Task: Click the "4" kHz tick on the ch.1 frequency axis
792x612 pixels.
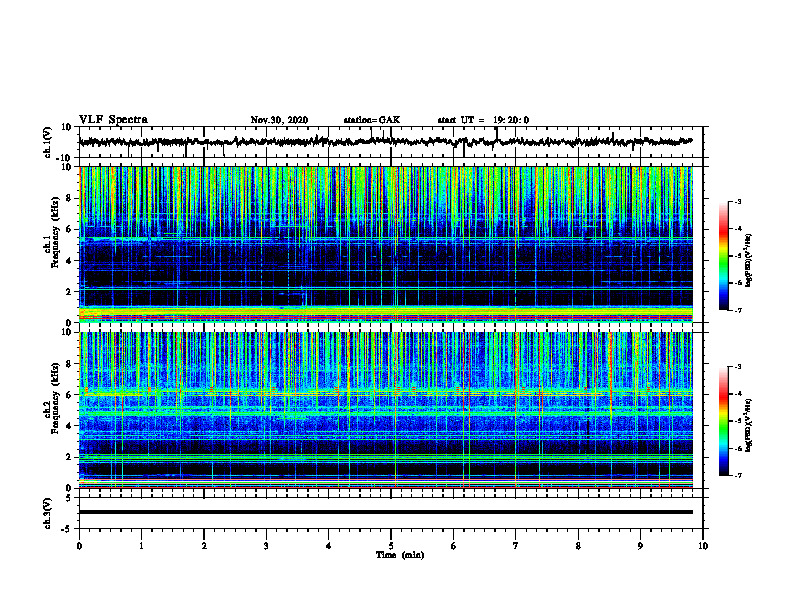Action: 69,261
